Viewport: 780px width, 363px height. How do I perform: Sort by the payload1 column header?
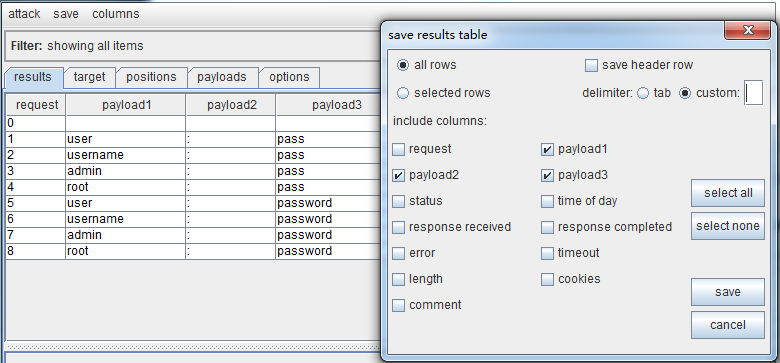coord(126,105)
